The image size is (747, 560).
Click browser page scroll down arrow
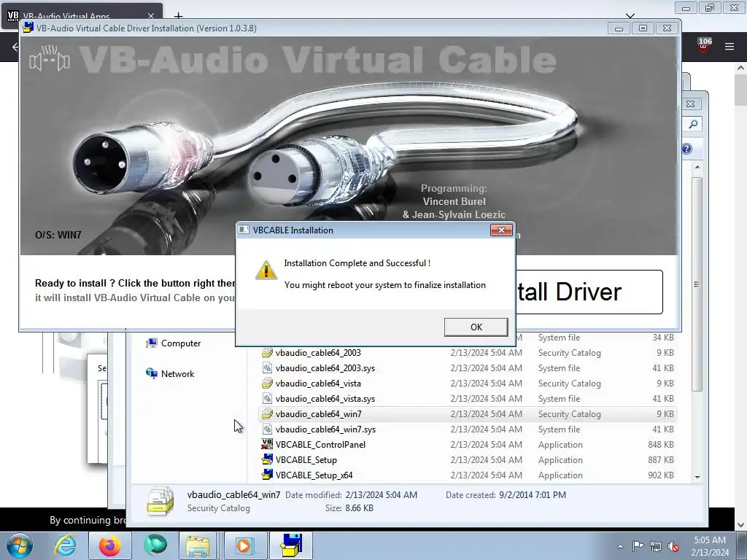(x=741, y=524)
